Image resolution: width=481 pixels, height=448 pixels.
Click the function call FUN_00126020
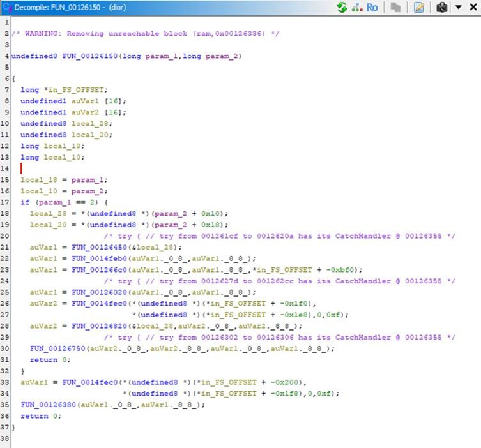[x=99, y=292]
